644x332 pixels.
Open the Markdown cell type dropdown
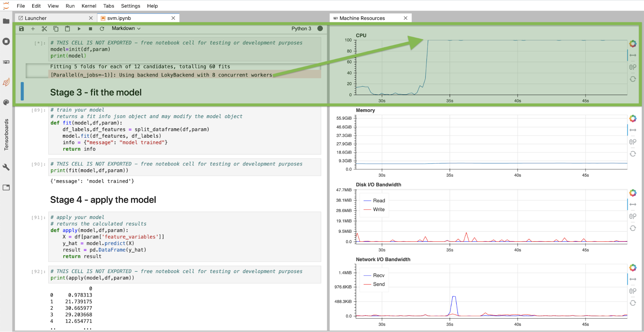[x=126, y=28]
